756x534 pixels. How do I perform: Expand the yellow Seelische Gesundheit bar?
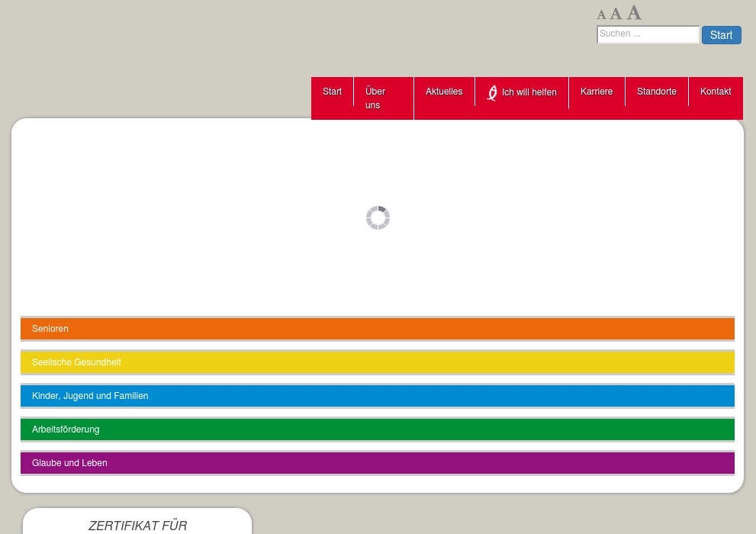(377, 362)
